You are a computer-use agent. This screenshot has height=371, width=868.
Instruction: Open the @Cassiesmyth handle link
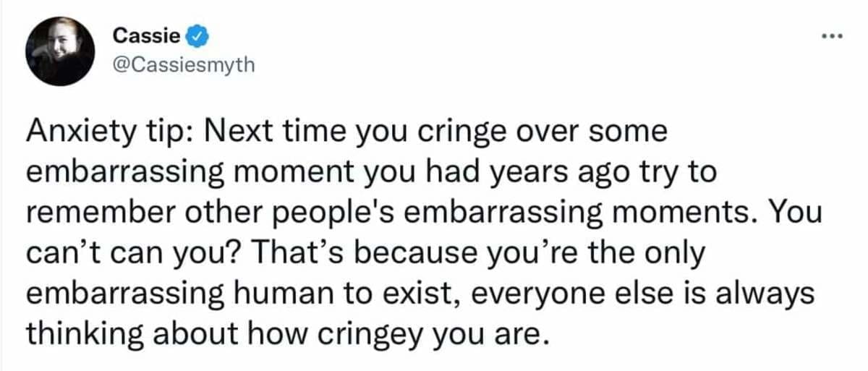[x=184, y=66]
